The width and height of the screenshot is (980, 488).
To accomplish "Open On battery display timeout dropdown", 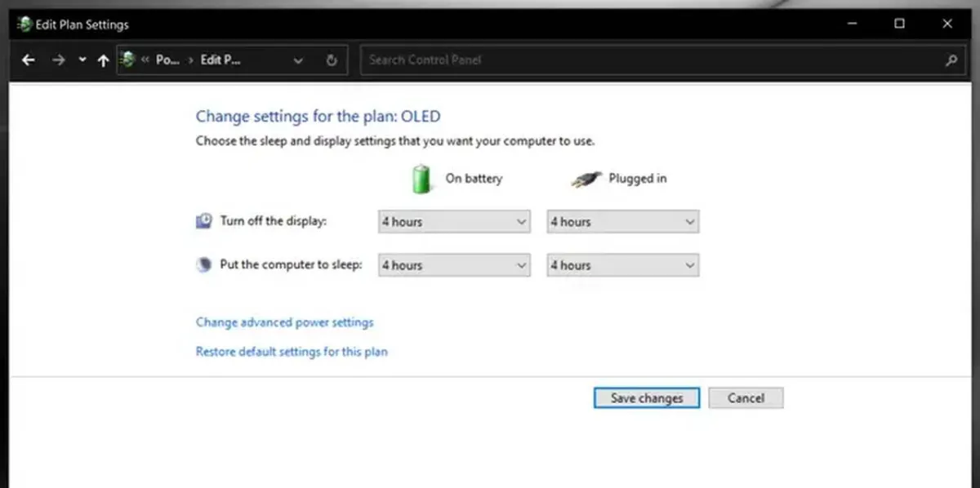I will pos(454,222).
